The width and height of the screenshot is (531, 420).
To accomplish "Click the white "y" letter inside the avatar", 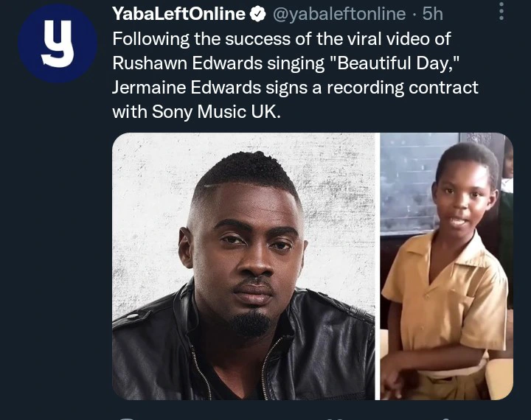I will pyautogui.click(x=58, y=43).
